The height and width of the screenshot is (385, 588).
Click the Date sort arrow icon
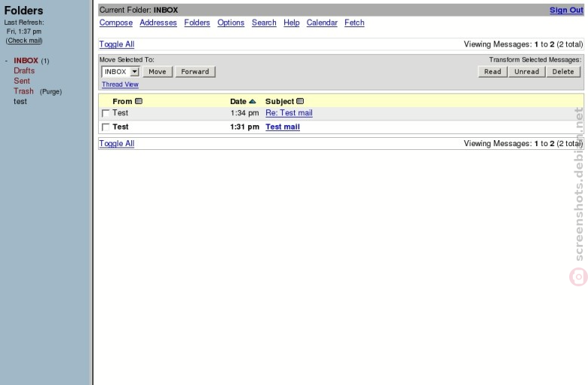pos(253,101)
